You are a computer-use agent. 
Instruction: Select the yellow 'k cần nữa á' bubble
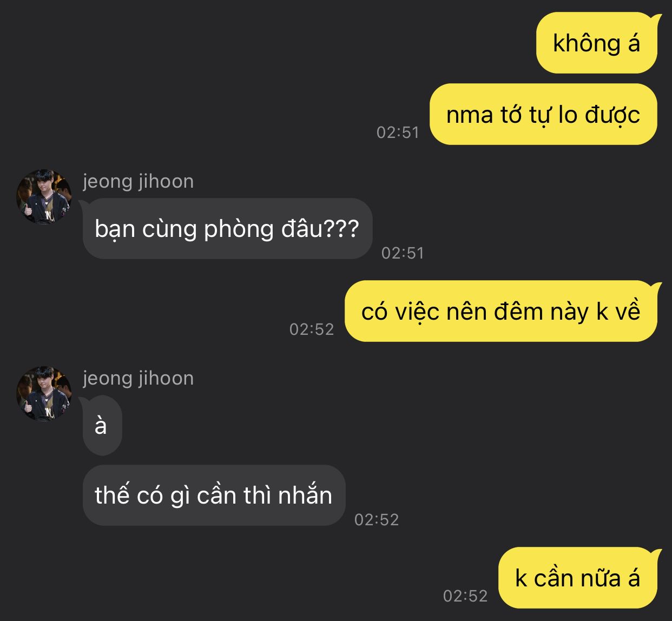(x=578, y=578)
